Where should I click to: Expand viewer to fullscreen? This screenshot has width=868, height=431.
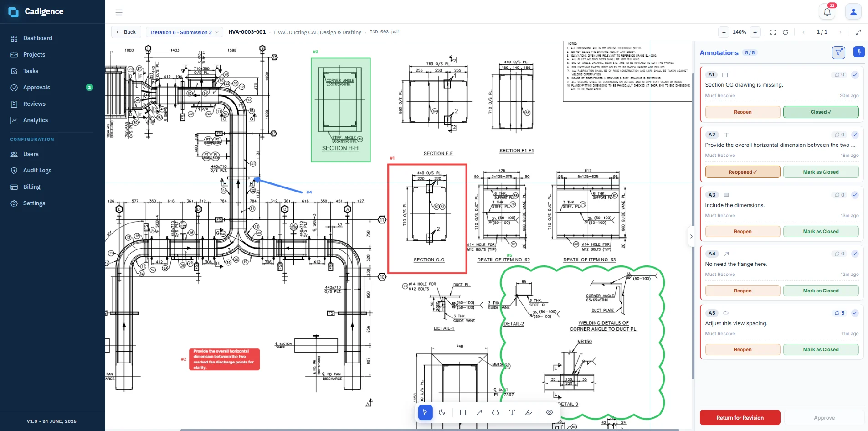(x=858, y=32)
